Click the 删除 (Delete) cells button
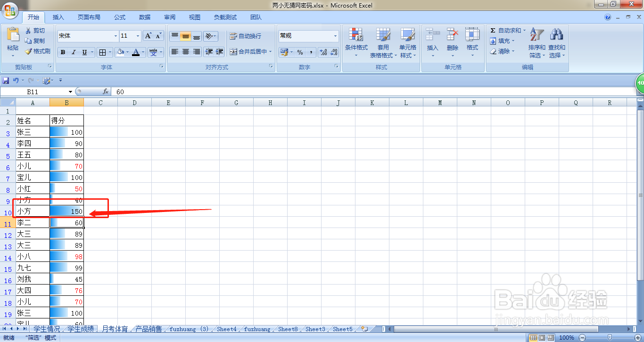The height and width of the screenshot is (342, 644). coord(453,43)
